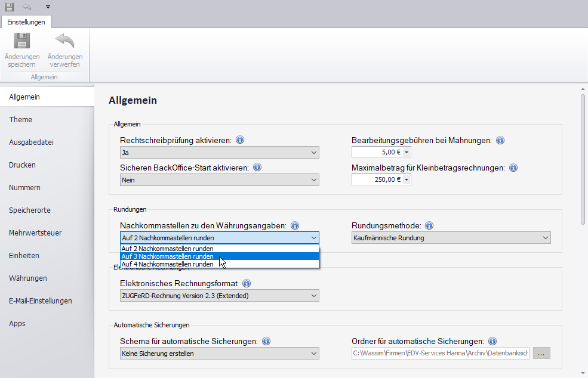Open the Bearbeitungsgebühren amount dropdown arrow

point(407,153)
